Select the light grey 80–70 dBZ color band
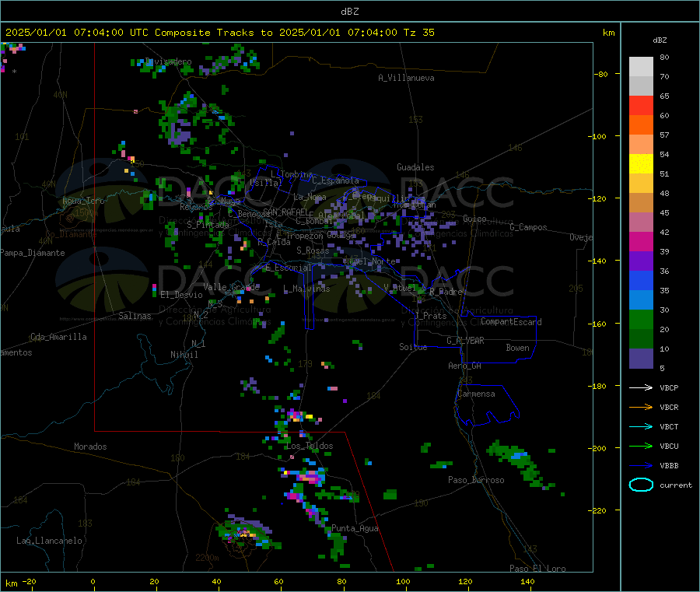 641,67
